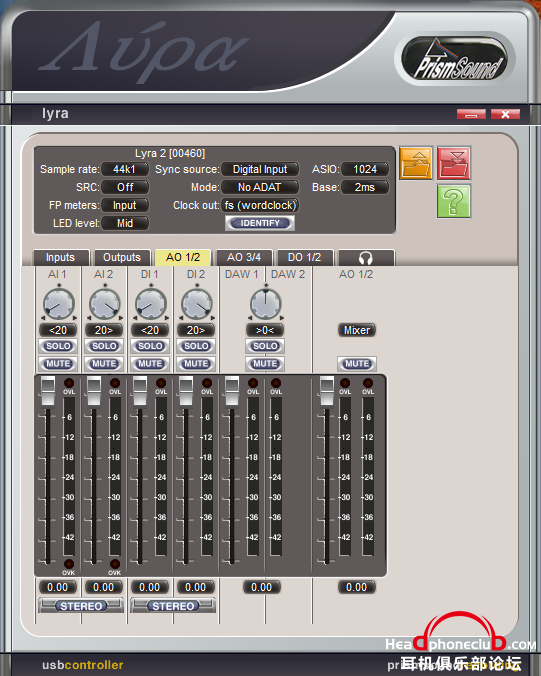This screenshot has height=676, width=541.
Task: Click the Prism Sound logo
Action: [x=455, y=59]
